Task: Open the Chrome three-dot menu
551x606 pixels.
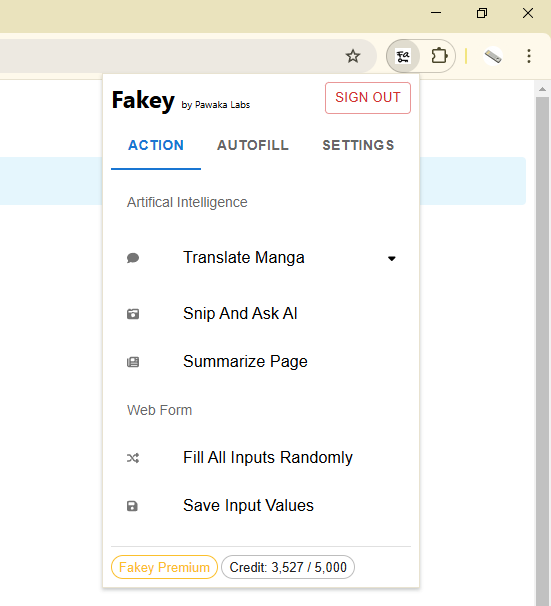Action: pos(529,56)
